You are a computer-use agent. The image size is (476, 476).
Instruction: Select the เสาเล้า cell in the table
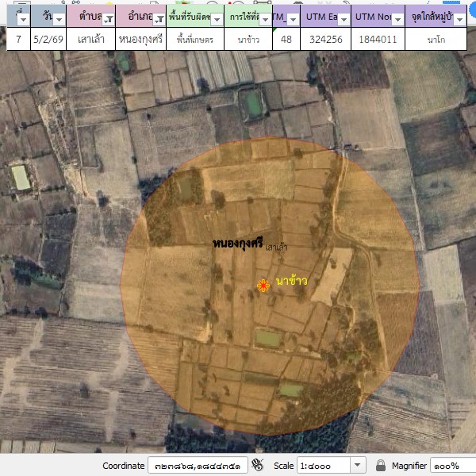[x=91, y=39]
